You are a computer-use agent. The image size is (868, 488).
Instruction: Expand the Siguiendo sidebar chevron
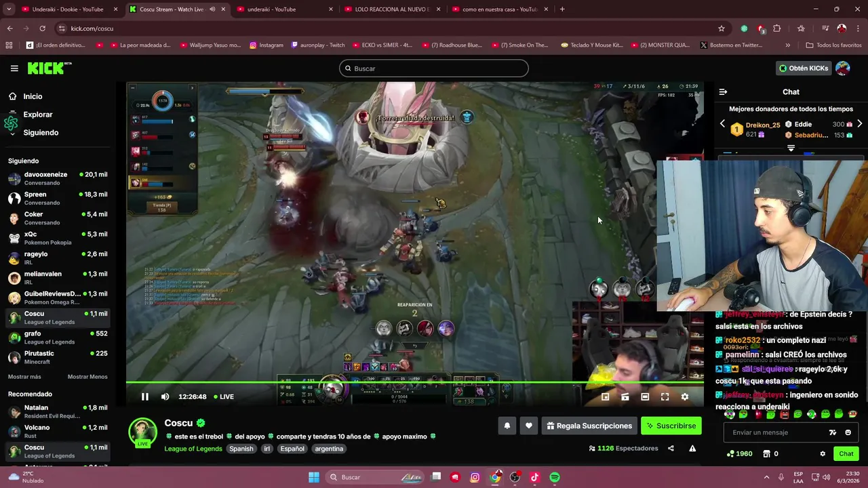[12, 134]
